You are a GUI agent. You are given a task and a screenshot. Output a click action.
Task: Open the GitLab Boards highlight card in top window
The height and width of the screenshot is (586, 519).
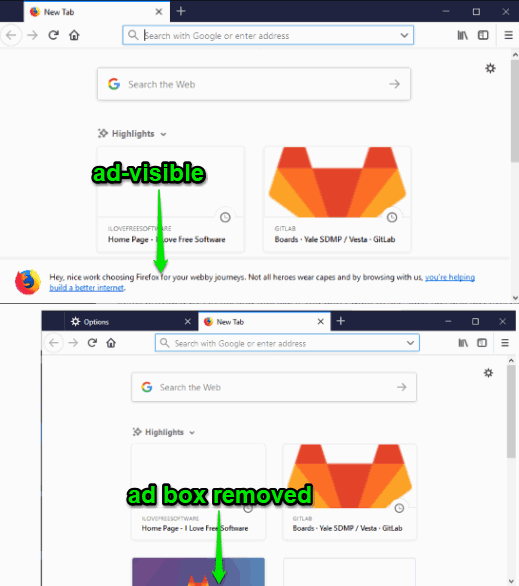(x=337, y=200)
